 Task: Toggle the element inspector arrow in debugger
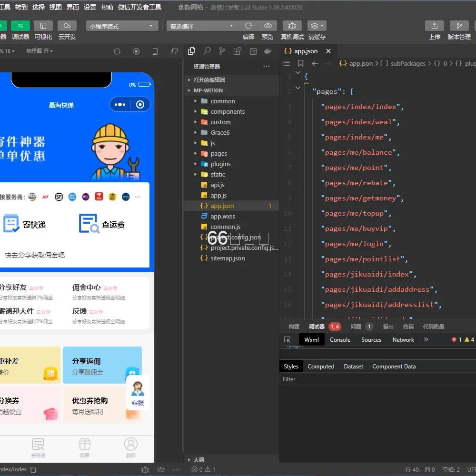(x=288, y=339)
